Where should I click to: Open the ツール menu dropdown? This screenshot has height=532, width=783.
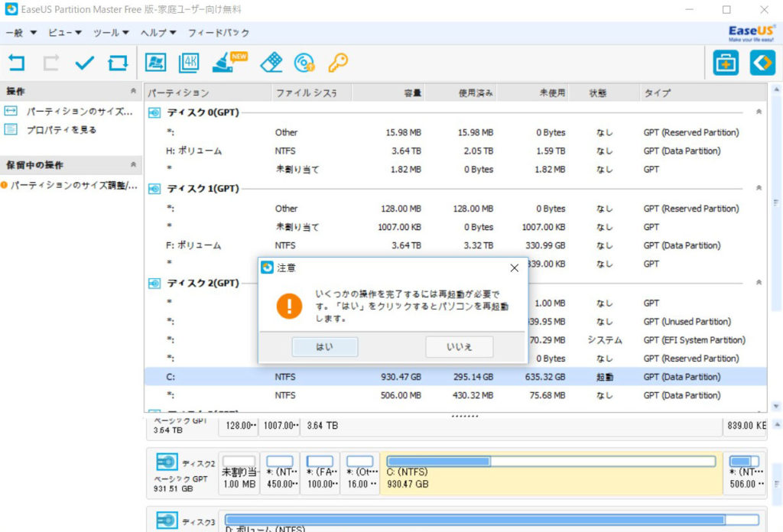pyautogui.click(x=111, y=32)
